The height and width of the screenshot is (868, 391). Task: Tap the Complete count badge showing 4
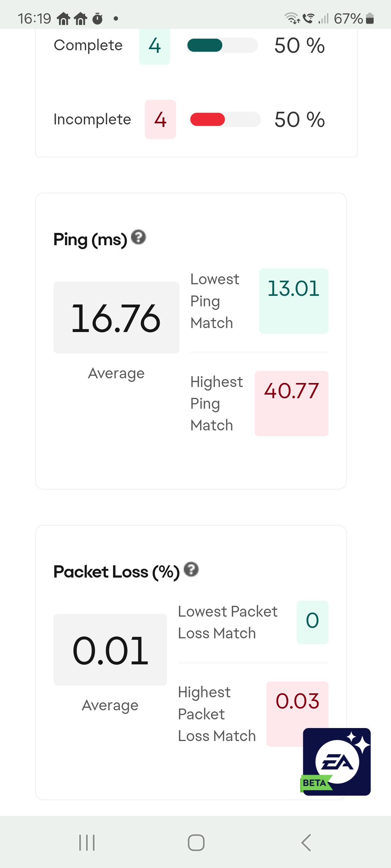(155, 46)
